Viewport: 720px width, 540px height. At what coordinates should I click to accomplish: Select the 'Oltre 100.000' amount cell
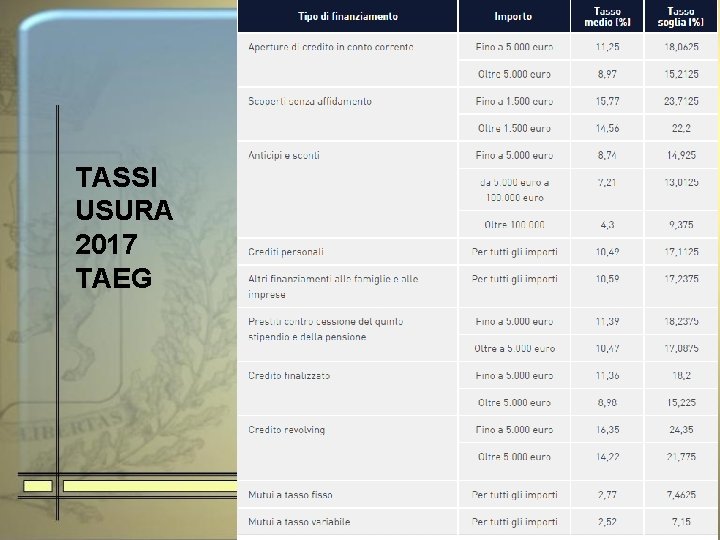coord(514,225)
